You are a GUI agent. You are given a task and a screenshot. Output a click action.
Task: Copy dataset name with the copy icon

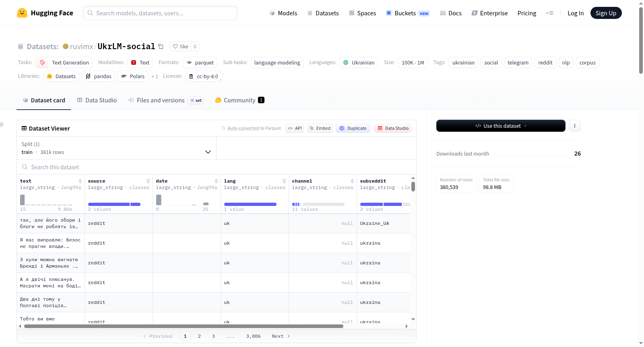click(x=161, y=46)
